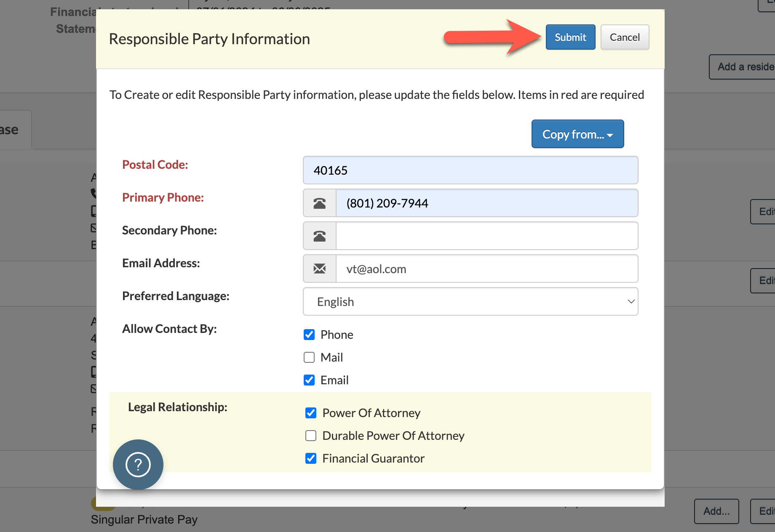775x532 pixels.
Task: Uncheck Power Of Attorney
Action: point(311,413)
